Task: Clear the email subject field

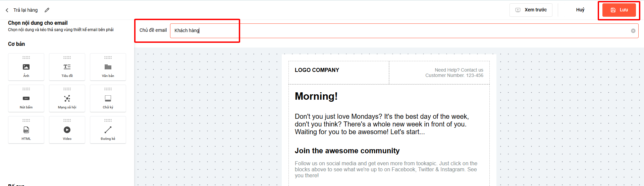Action: click(633, 31)
